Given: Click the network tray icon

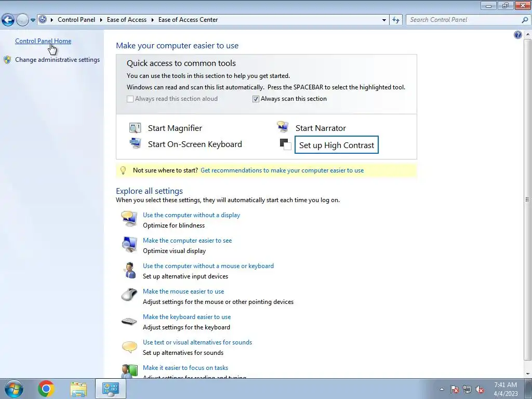Looking at the screenshot, I should 467,390.
